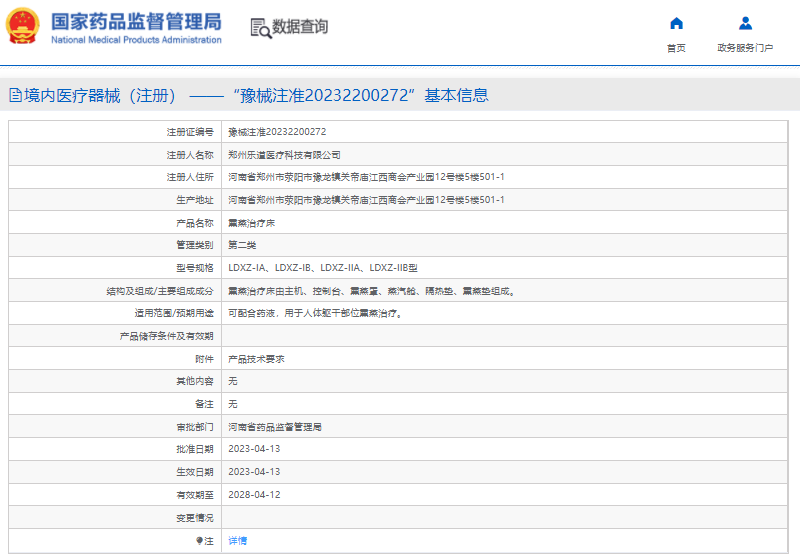
Task: Open the 详情 details link
Action: point(237,541)
